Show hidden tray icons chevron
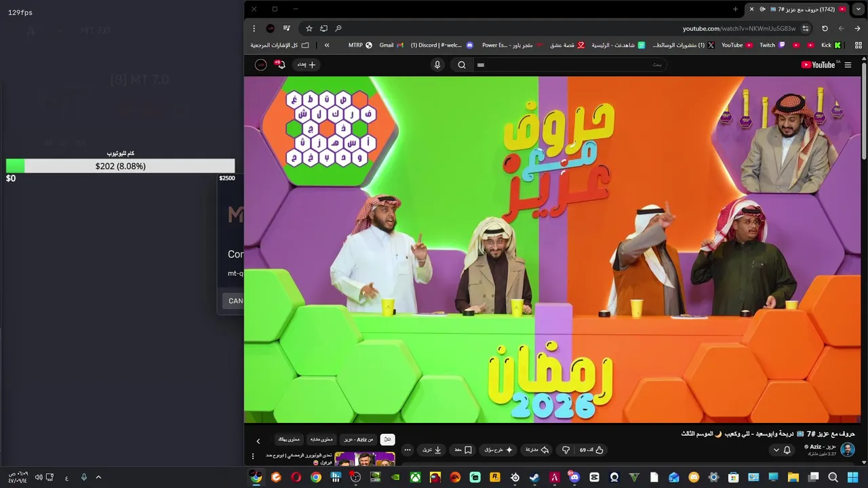868x488 pixels. click(98, 477)
